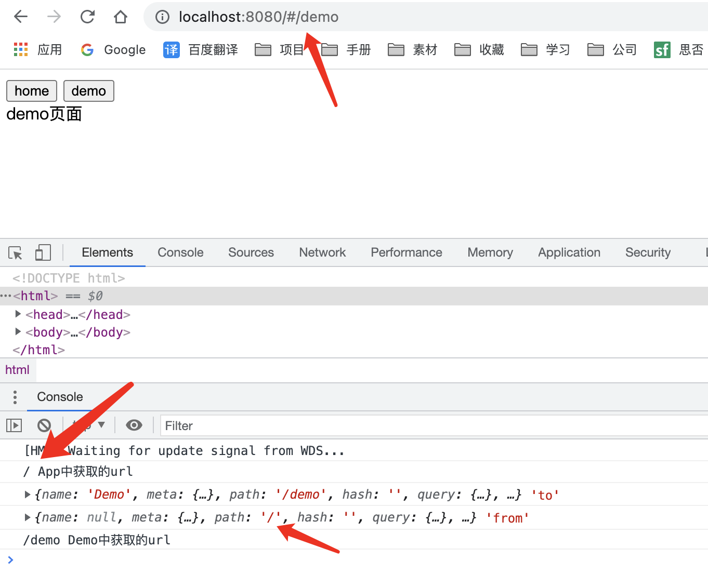Switch to the Network tab

click(322, 252)
